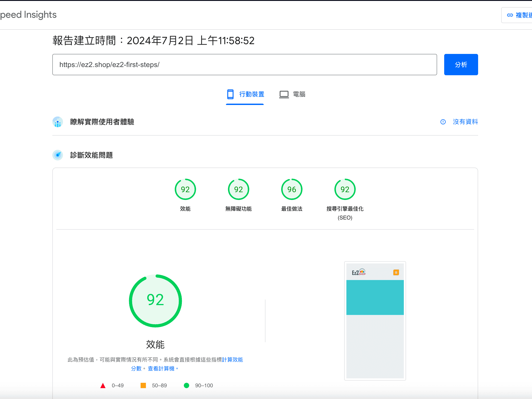
Task: Click the desktop laptop icon
Action: tap(284, 94)
